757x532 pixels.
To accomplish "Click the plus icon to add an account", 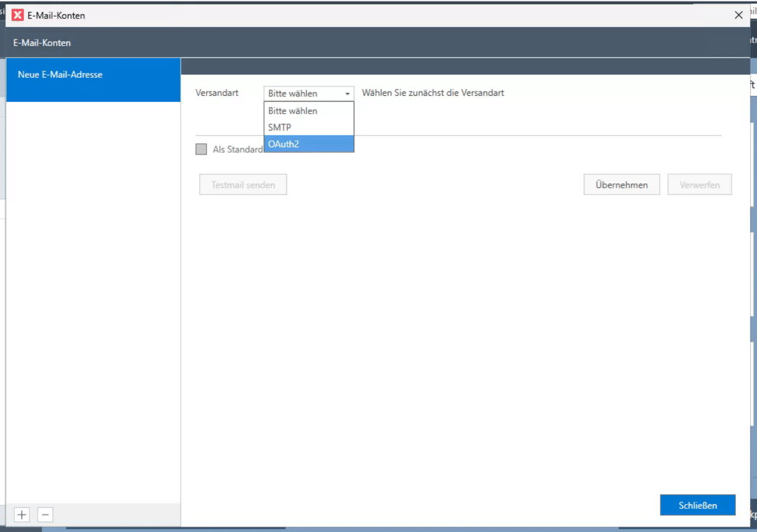I will 22,514.
